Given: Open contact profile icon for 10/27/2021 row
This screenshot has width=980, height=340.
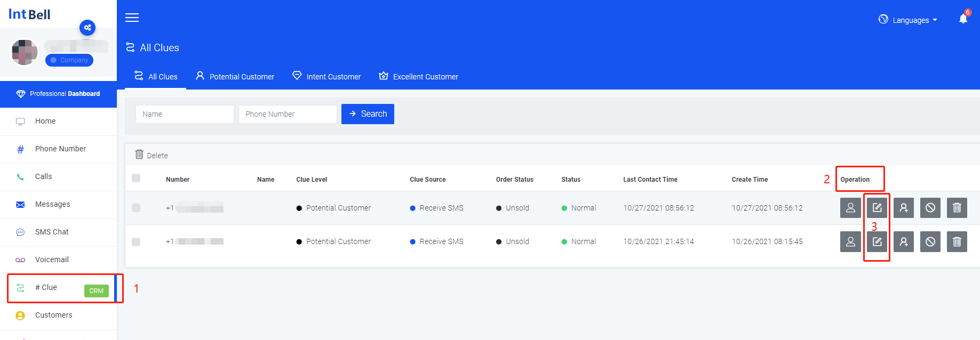Looking at the screenshot, I should [850, 208].
